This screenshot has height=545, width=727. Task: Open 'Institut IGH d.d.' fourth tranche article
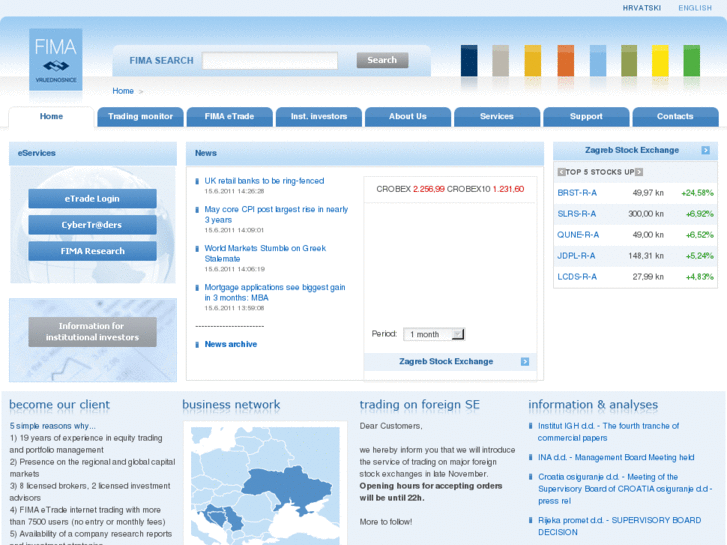608,432
